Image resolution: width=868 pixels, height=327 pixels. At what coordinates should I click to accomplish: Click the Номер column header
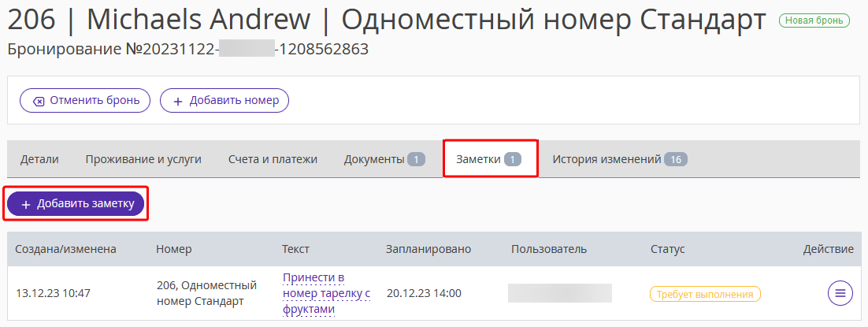tap(174, 250)
